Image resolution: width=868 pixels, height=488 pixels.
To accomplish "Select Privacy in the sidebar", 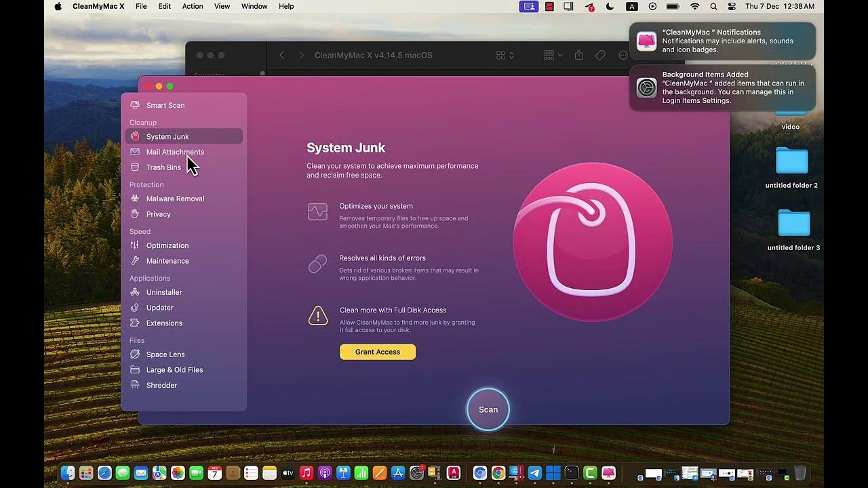I will click(x=183, y=214).
